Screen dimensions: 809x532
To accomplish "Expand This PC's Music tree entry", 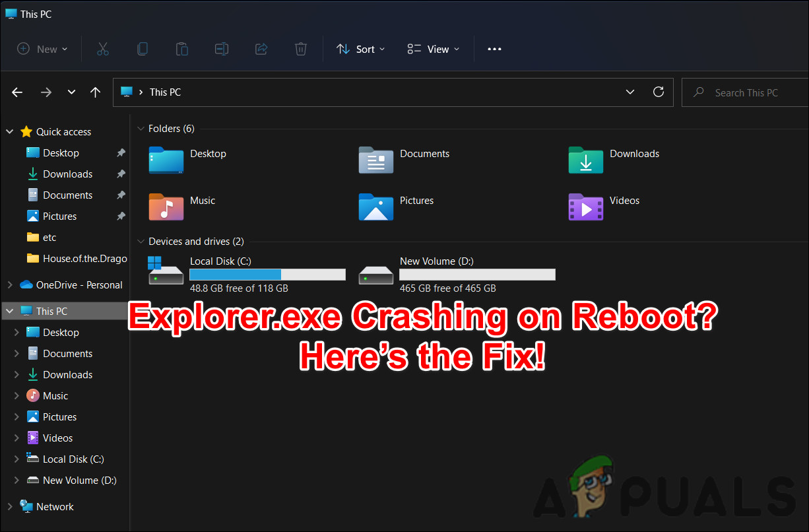I will pos(18,395).
